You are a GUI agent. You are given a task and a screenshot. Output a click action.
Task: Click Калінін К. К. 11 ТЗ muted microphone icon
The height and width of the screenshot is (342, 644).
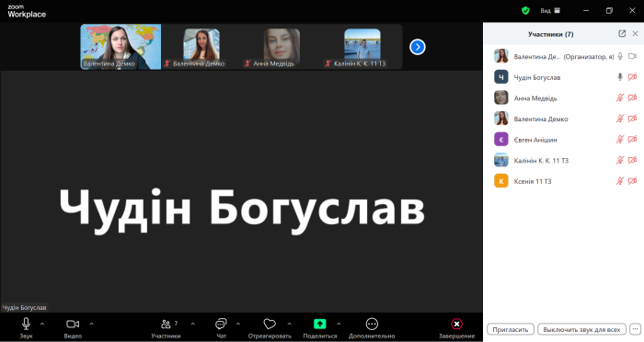[620, 160]
